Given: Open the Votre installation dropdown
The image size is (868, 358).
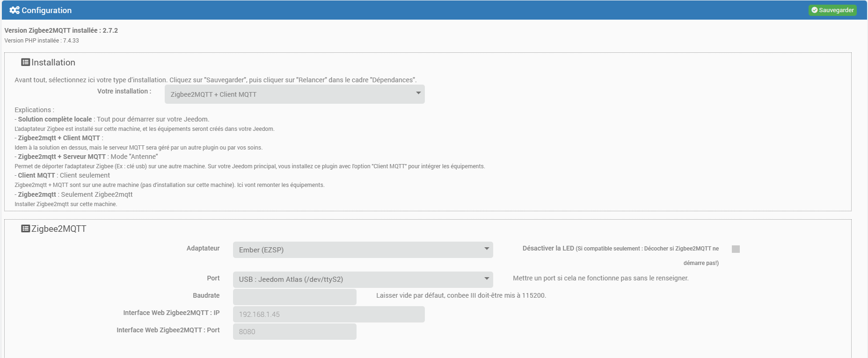Looking at the screenshot, I should 294,94.
